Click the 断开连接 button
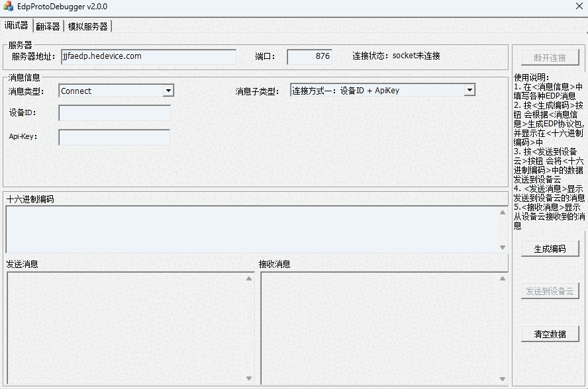The height and width of the screenshot is (389, 588). pyautogui.click(x=550, y=57)
